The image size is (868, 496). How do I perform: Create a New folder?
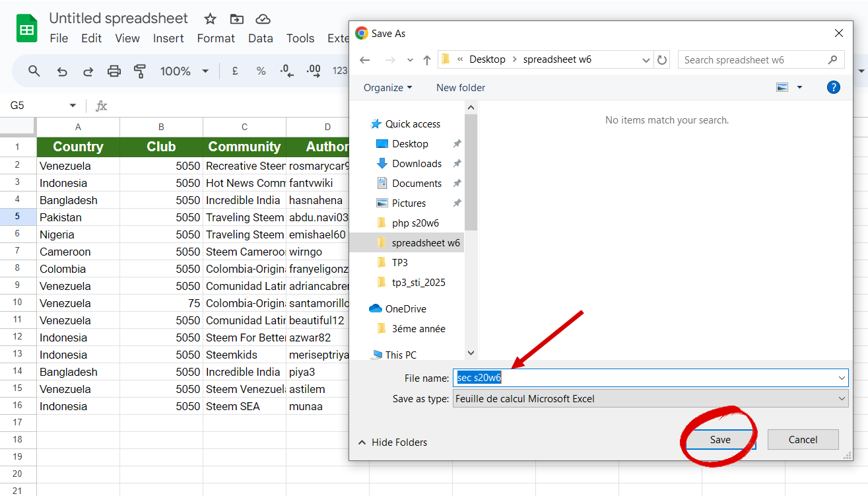pos(461,87)
